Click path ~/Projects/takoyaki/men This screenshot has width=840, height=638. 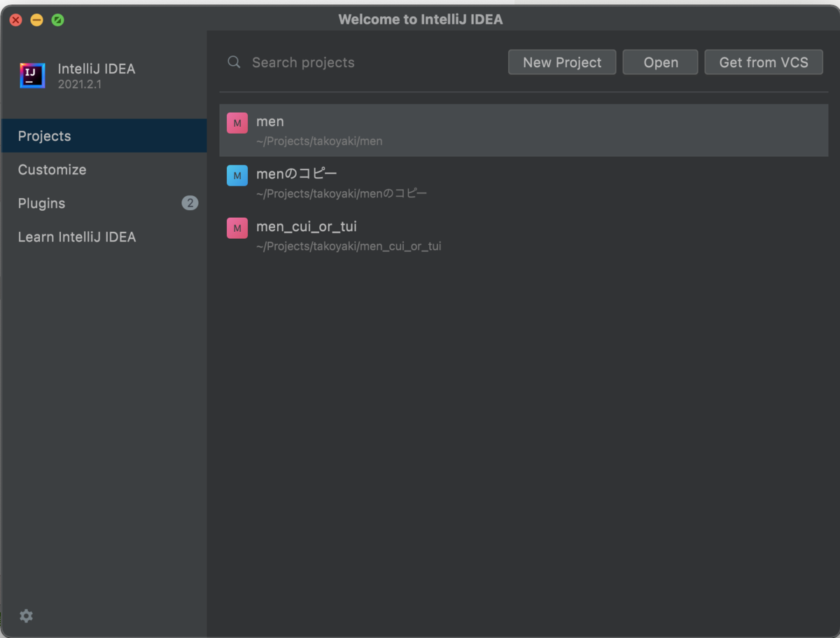click(319, 141)
